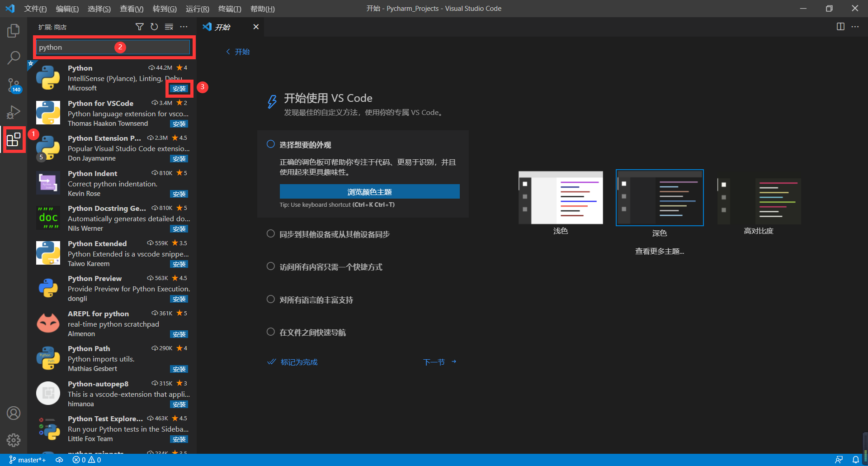Switch to the 开始 editor tab

tap(223, 27)
